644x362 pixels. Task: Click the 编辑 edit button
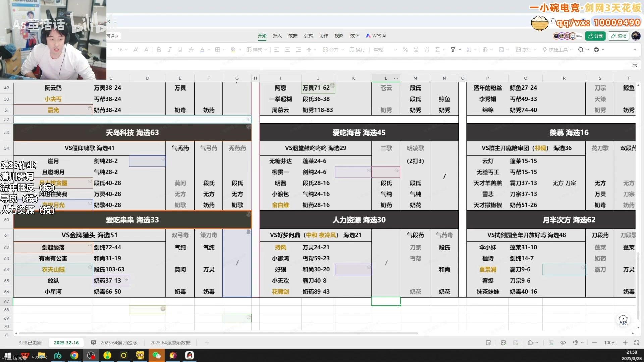tap(619, 36)
